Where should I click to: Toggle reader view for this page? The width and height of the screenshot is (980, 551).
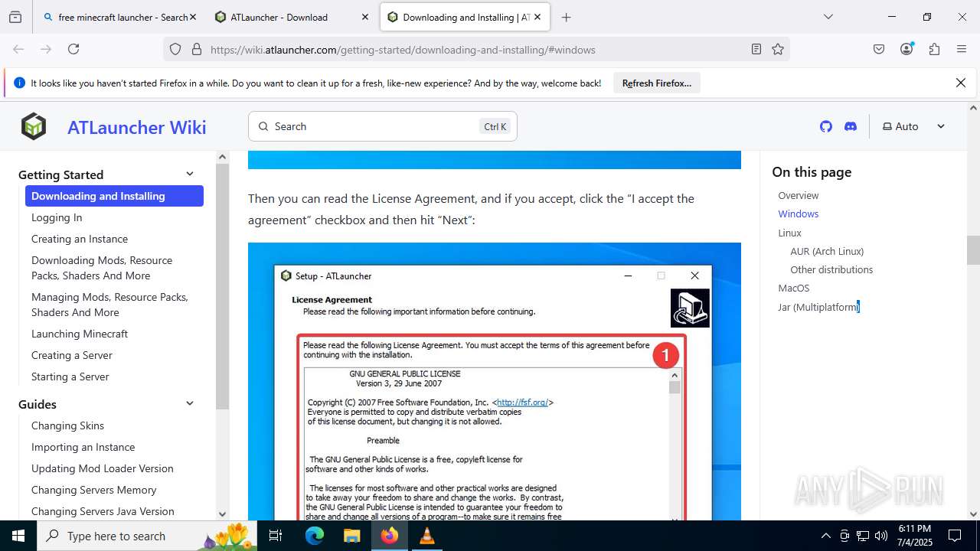[x=756, y=49]
